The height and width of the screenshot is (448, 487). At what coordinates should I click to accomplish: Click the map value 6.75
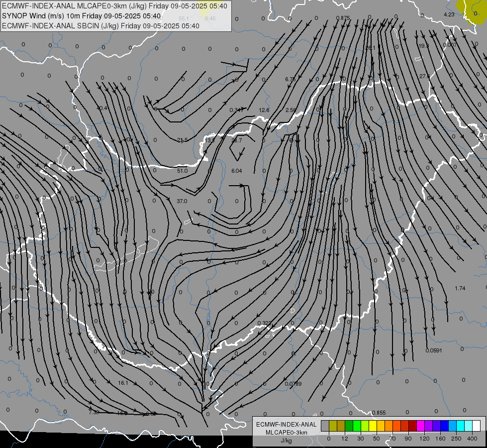point(291,79)
